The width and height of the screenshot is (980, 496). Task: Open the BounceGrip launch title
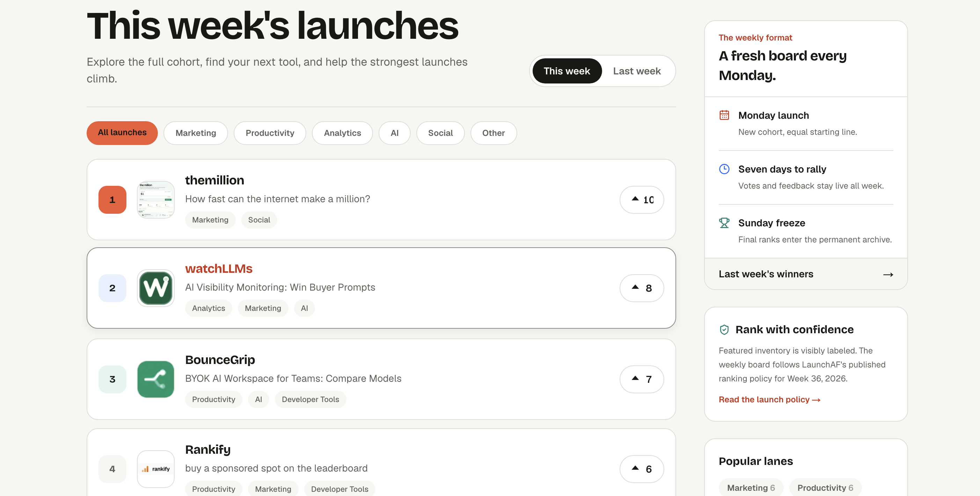(220, 360)
